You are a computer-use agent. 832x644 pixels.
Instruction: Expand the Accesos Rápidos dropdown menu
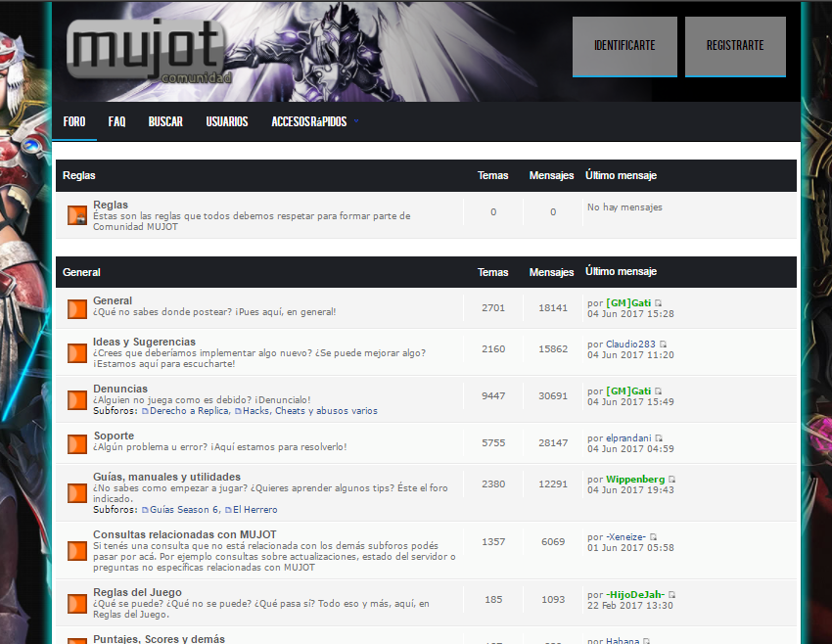(314, 122)
